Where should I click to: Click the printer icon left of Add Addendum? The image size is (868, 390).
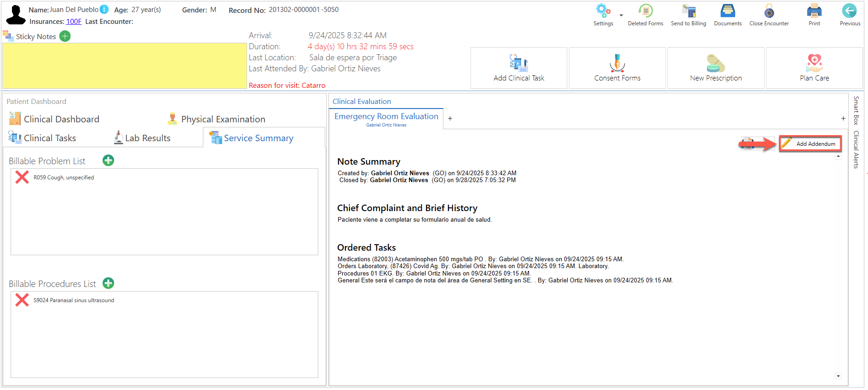[748, 143]
